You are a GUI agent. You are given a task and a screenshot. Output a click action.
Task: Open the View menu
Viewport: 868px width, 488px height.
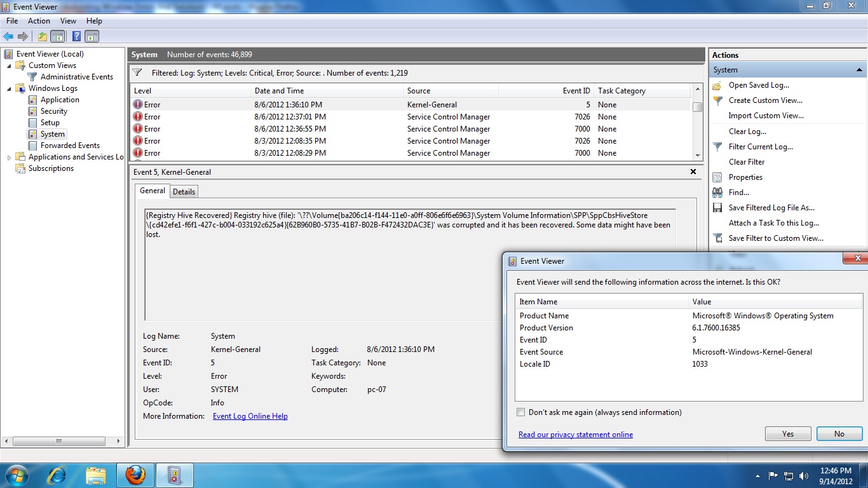(x=68, y=21)
